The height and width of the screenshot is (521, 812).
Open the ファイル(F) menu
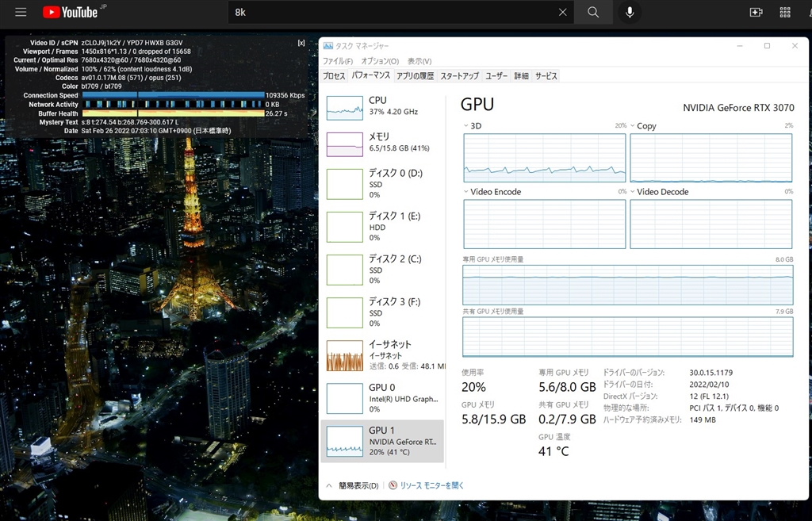tap(338, 61)
